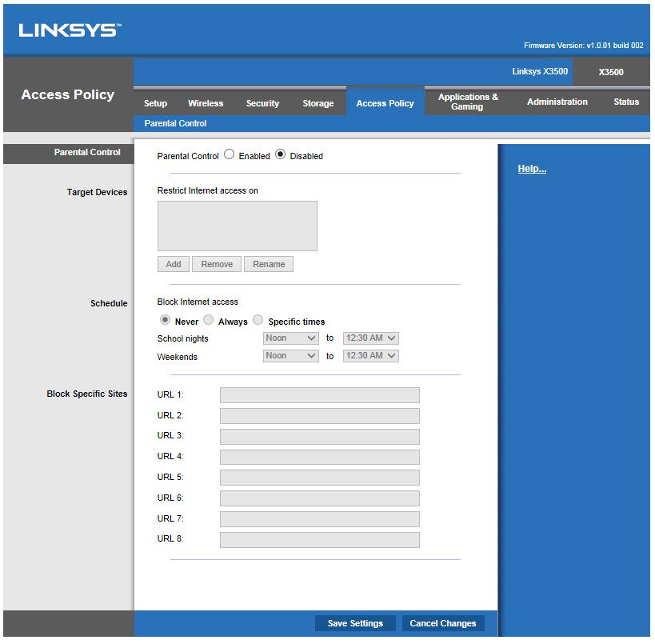The image size is (655, 644).
Task: Go to the Administration tab
Action: pos(557,102)
